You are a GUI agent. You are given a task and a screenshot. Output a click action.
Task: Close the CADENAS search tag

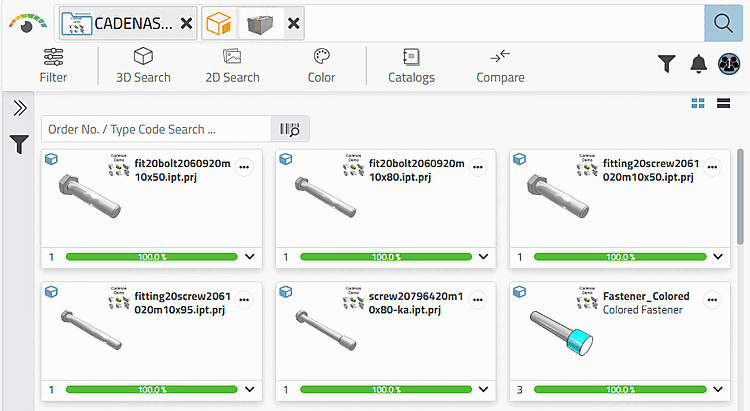pos(187,23)
